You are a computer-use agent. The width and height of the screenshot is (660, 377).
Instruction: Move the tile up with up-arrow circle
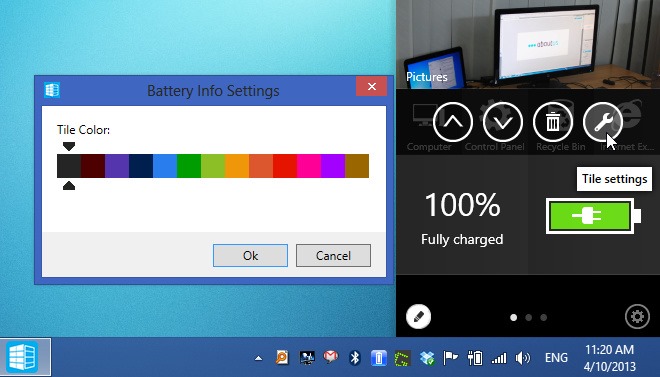point(452,122)
